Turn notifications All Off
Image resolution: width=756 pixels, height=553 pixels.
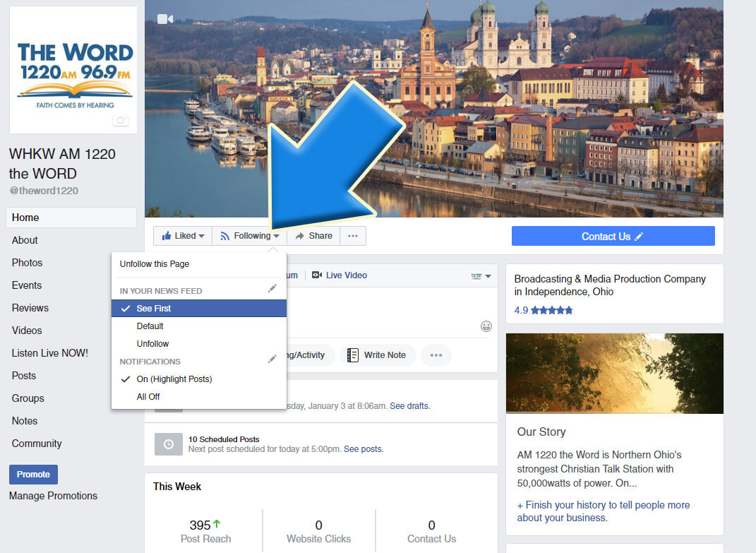[x=148, y=397]
